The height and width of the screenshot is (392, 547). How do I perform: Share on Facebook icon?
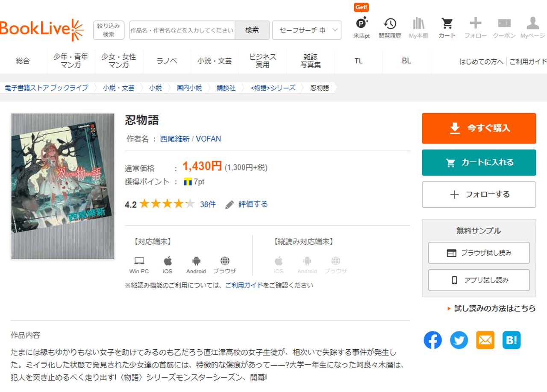click(x=432, y=340)
